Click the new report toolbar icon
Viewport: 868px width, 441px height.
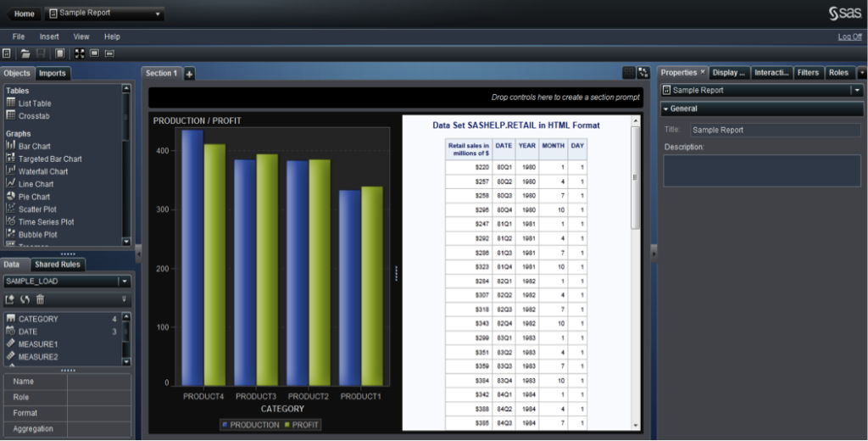click(x=7, y=53)
